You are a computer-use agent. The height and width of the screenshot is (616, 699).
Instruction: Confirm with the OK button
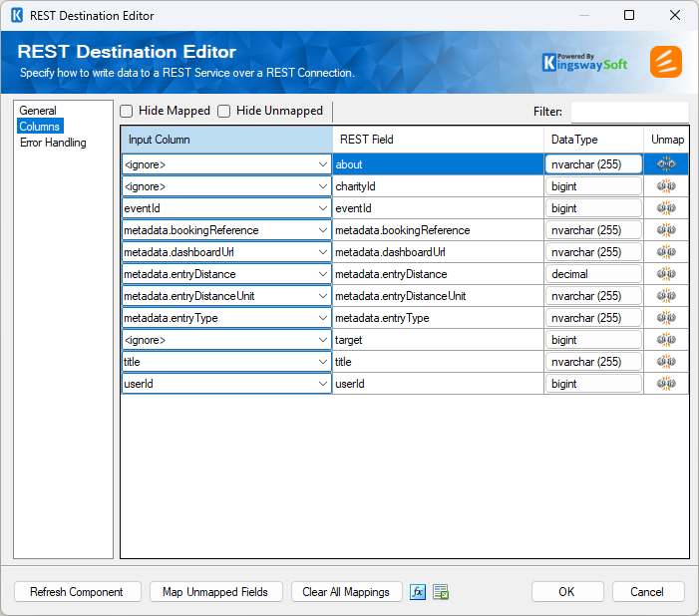567,592
